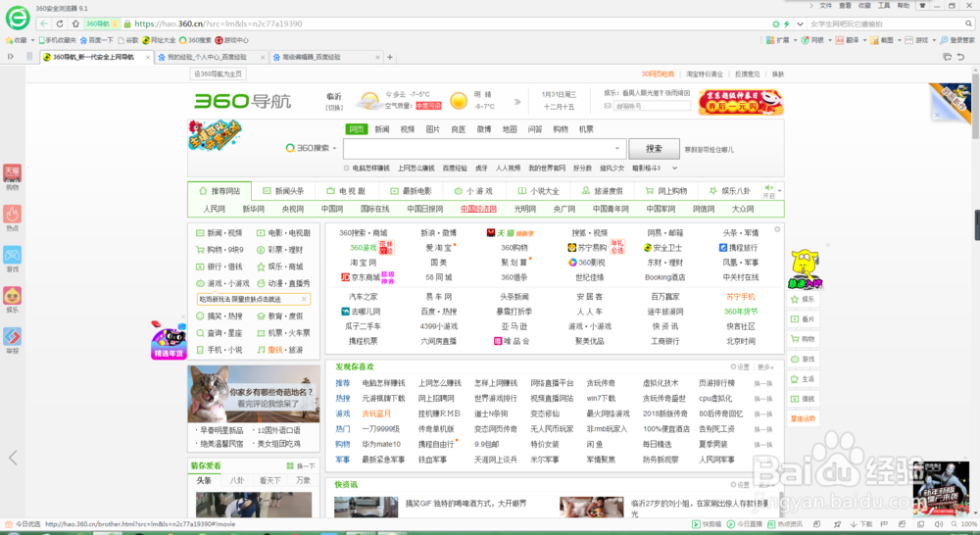This screenshot has height=535, width=980.
Task: Open the 淘宝网 link
Action: 364,264
